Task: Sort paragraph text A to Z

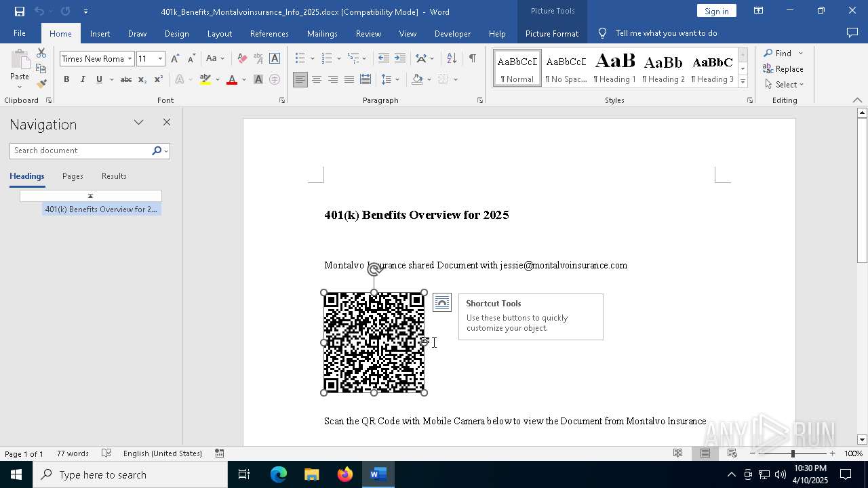Action: click(x=452, y=59)
